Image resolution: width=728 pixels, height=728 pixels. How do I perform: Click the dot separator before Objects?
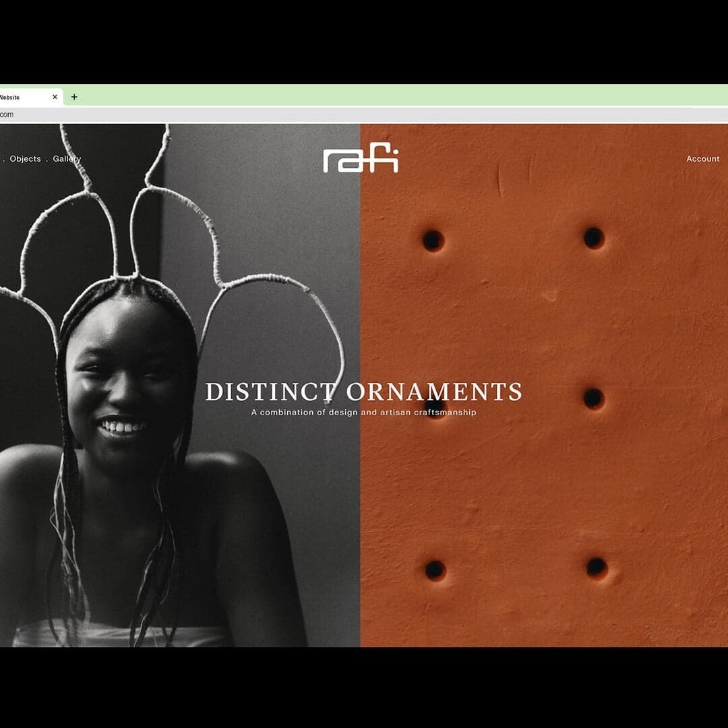click(5, 161)
